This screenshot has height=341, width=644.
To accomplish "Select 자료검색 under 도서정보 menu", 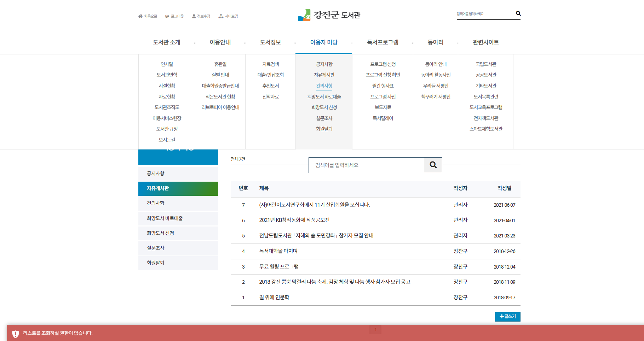I will point(270,64).
